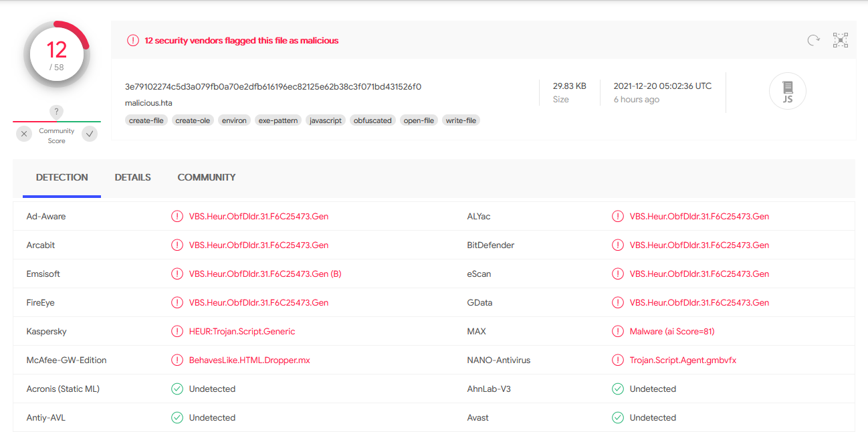Click the community score question mark icon
This screenshot has height=432, width=868.
(x=57, y=112)
